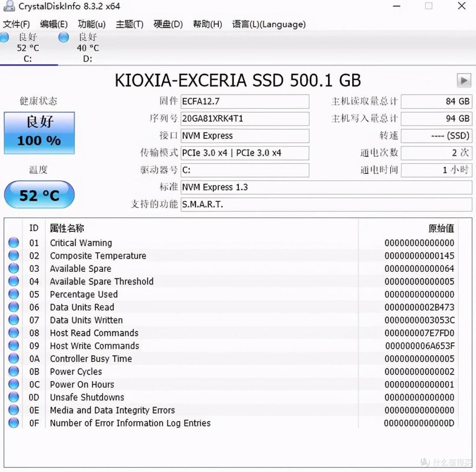
Task: Click the 原始值 column header
Action: point(441,228)
